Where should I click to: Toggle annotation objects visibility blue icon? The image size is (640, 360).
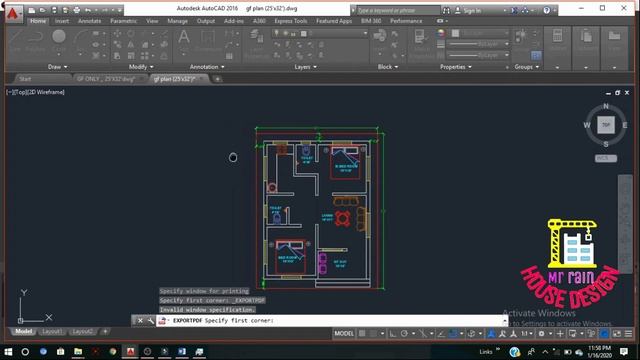[491, 334]
